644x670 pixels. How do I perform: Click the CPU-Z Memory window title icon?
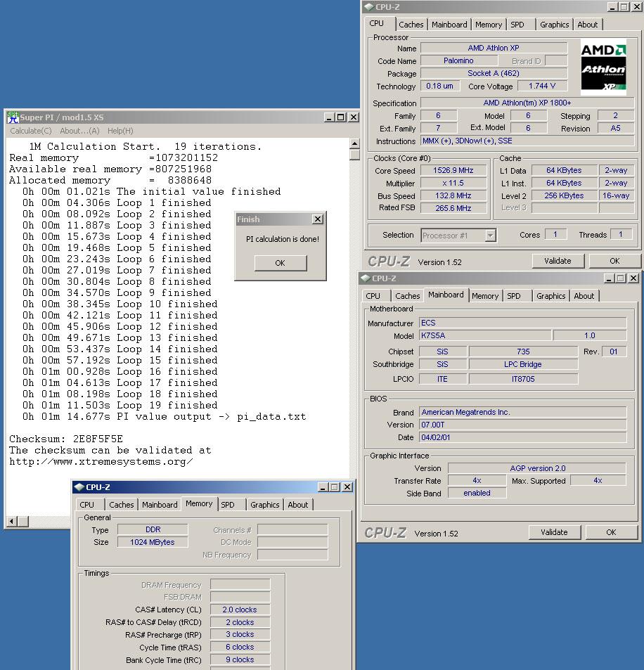coord(79,487)
